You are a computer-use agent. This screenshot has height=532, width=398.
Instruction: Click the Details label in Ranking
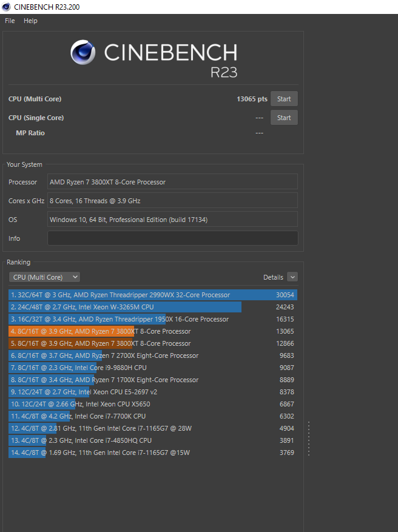pos(273,277)
